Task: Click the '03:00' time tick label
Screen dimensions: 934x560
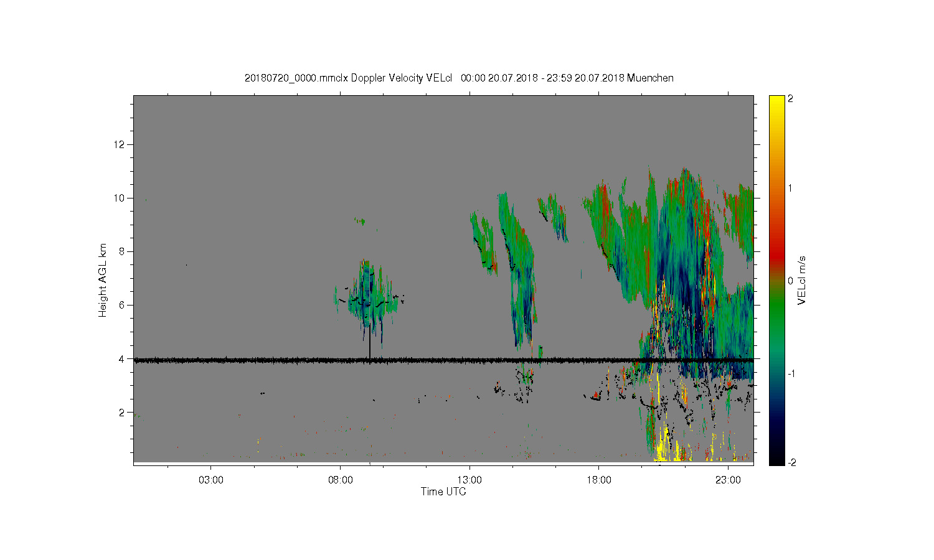Action: tap(211, 480)
